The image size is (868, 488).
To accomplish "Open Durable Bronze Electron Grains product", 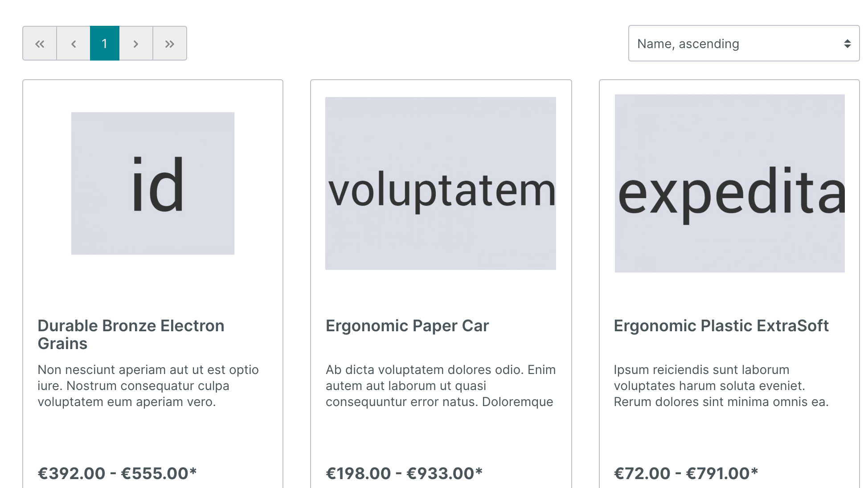I will [x=131, y=334].
